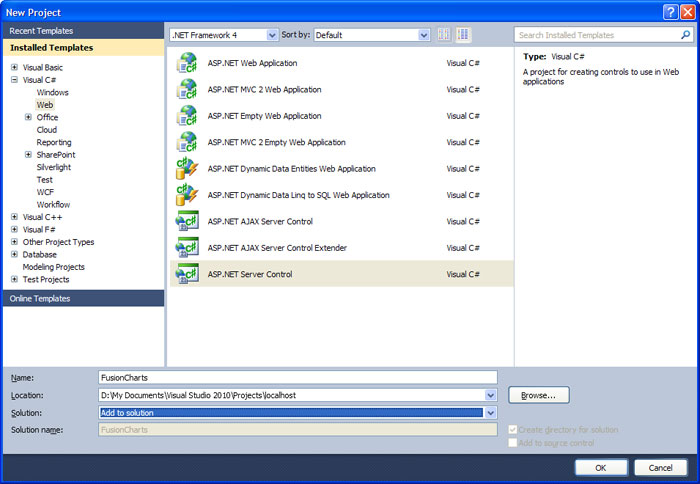Toggle Add to source control checkbox

tap(512, 442)
